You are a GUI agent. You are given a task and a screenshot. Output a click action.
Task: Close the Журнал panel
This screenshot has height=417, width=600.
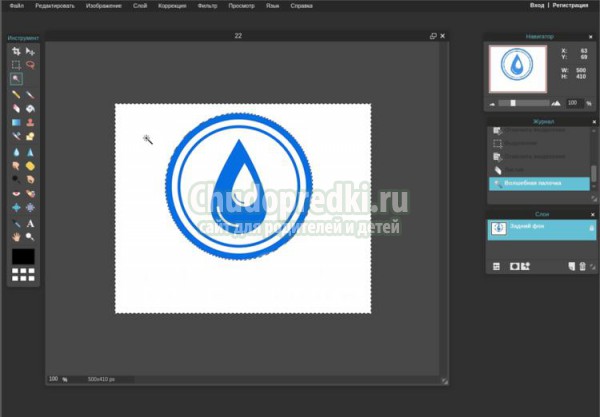point(594,122)
